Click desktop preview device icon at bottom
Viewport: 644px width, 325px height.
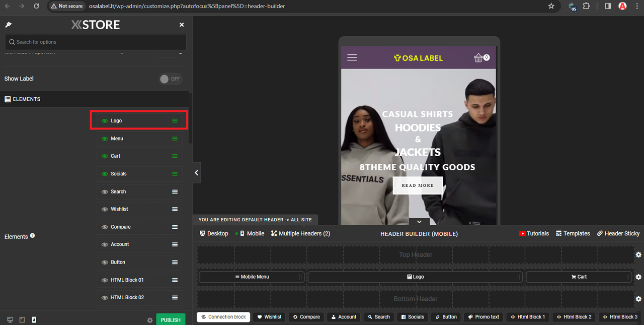pos(10,320)
